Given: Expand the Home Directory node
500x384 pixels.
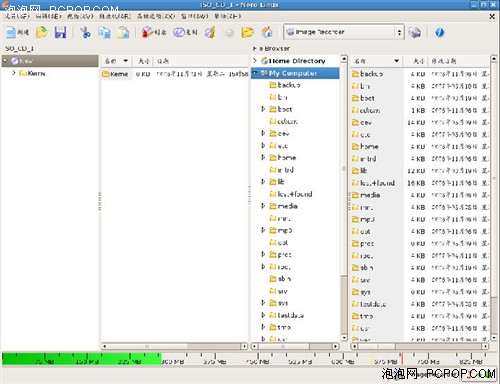Looking at the screenshot, I should pyautogui.click(x=255, y=61).
